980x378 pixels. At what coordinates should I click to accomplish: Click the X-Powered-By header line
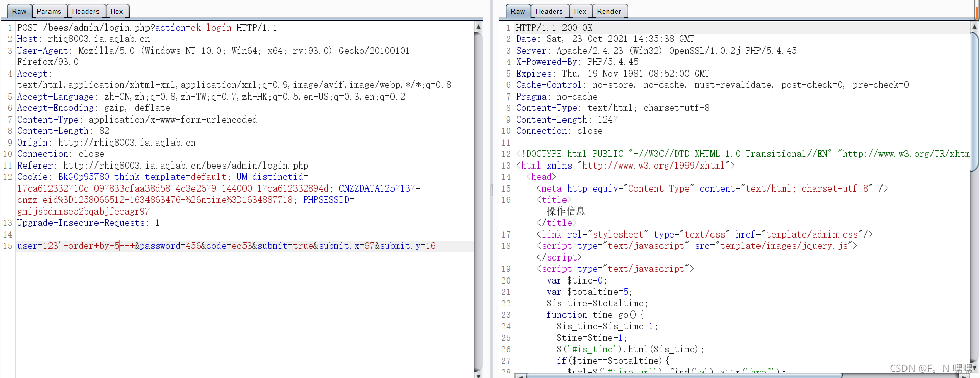[x=577, y=62]
